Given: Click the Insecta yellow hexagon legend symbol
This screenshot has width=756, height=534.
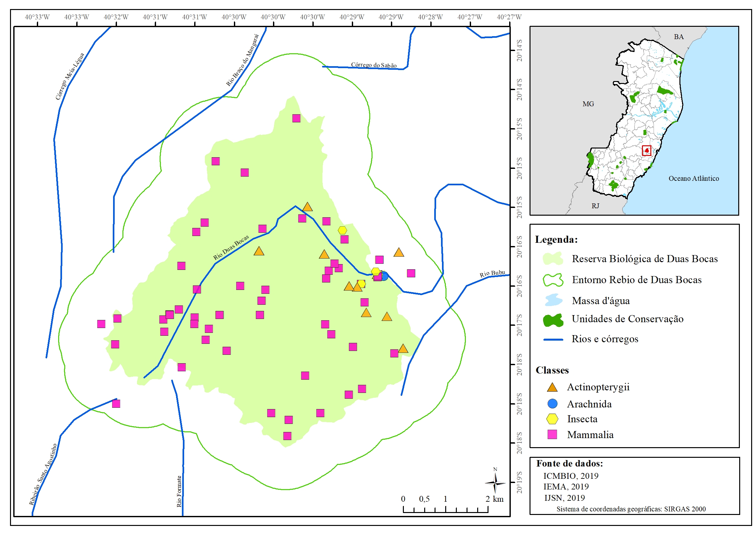Looking at the screenshot, I should [x=552, y=419].
